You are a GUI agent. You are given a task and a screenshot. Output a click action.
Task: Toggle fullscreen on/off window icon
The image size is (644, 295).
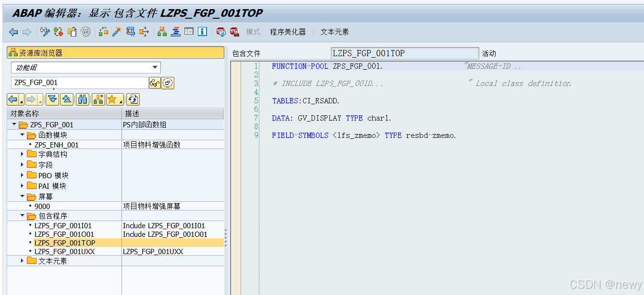[x=189, y=32]
